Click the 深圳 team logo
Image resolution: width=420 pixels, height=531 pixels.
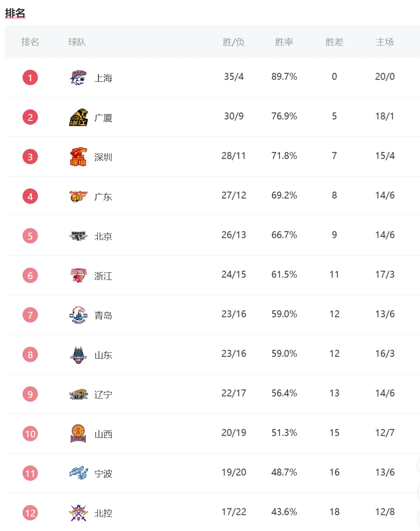[78, 157]
